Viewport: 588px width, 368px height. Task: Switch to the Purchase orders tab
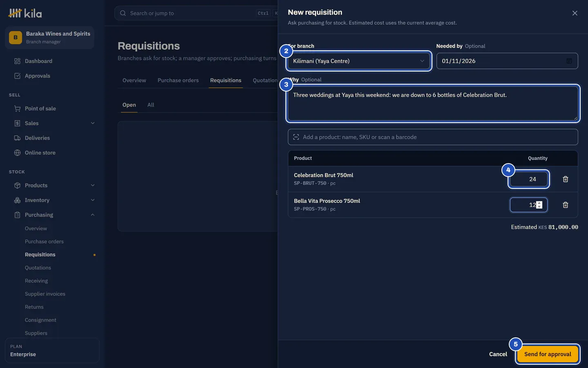click(178, 80)
